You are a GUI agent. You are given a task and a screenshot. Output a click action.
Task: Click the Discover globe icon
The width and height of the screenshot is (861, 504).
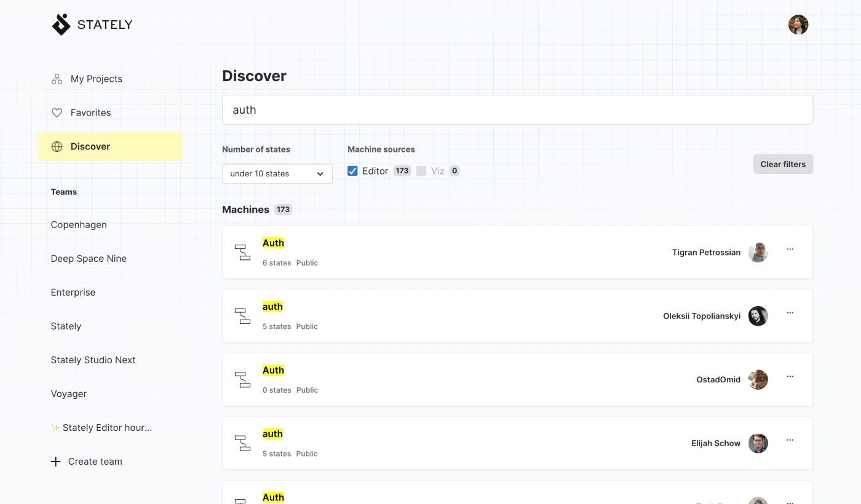pos(57,146)
